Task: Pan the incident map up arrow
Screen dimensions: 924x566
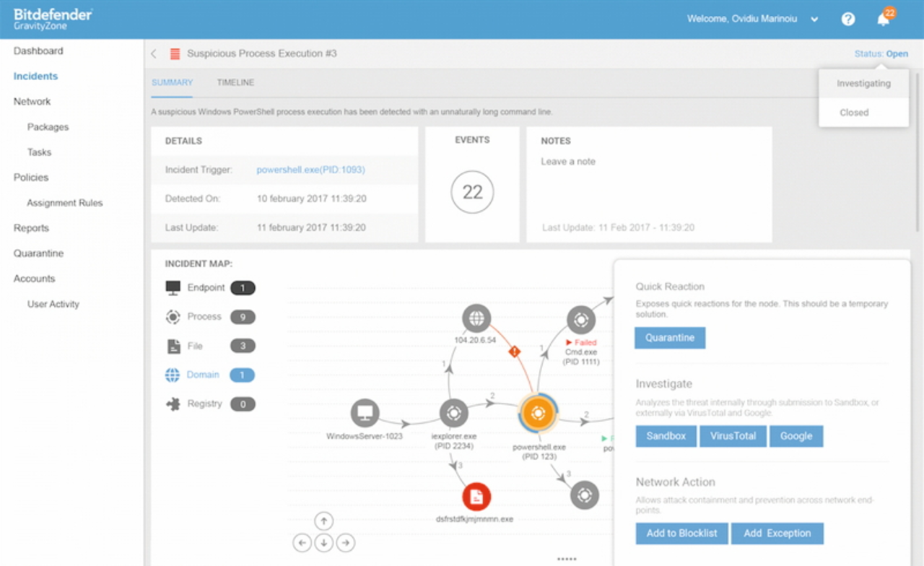Action: point(324,521)
